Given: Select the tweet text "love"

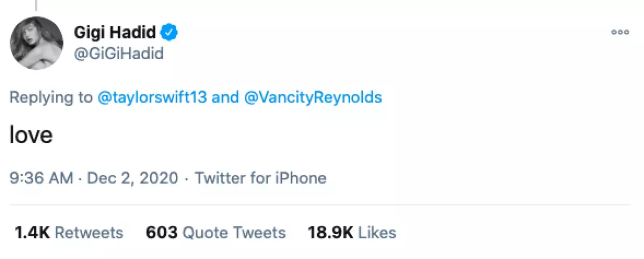Looking at the screenshot, I should click(x=31, y=136).
